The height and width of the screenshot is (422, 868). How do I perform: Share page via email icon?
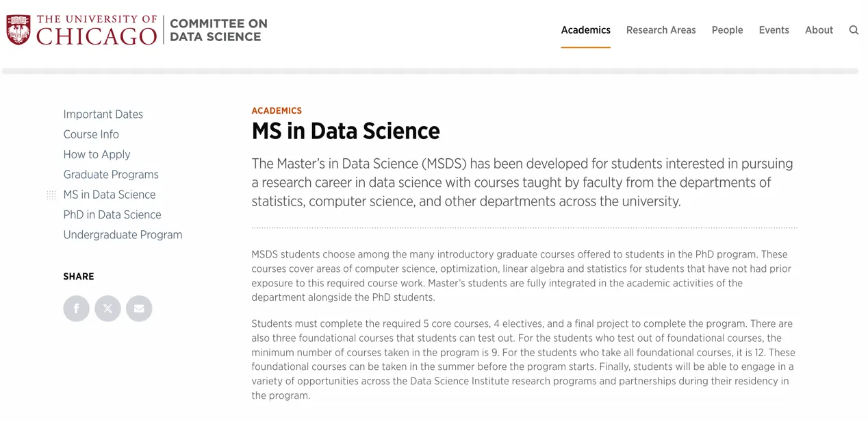pos(139,308)
